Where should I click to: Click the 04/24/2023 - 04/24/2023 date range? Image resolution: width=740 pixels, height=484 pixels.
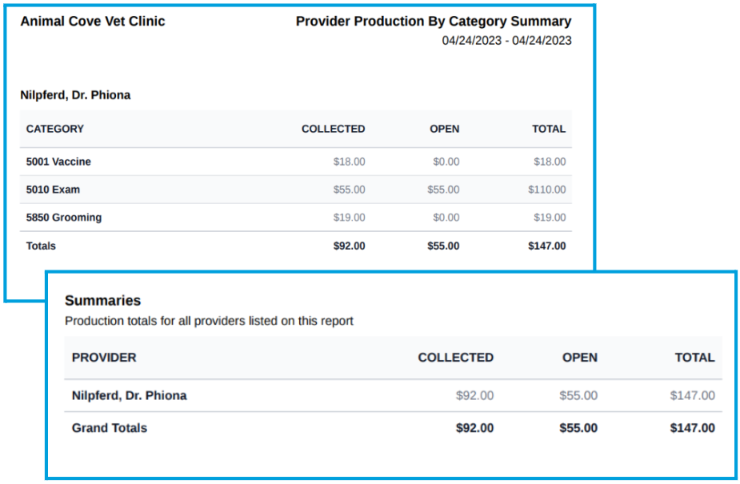point(506,41)
